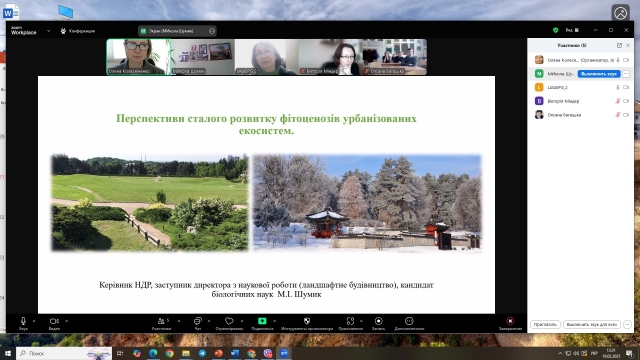Click the Конференция meeting tab
The image size is (640, 360).
(78, 31)
